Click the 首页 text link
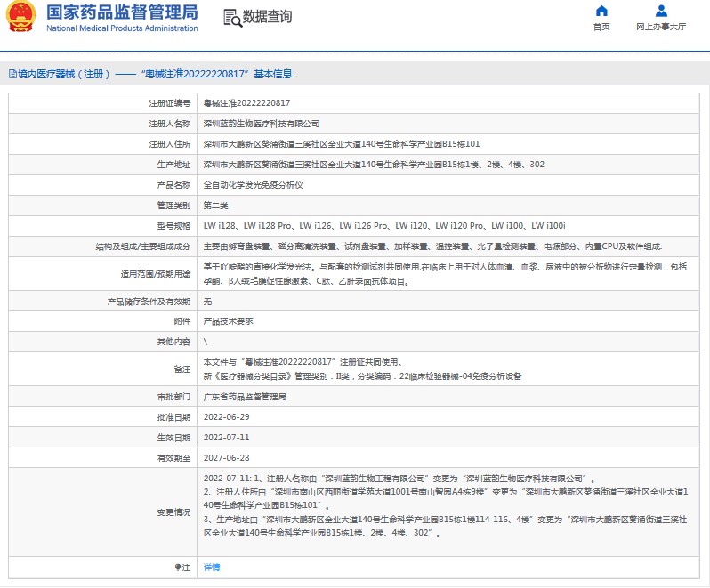Image resolution: width=710 pixels, height=588 pixels. [x=601, y=27]
